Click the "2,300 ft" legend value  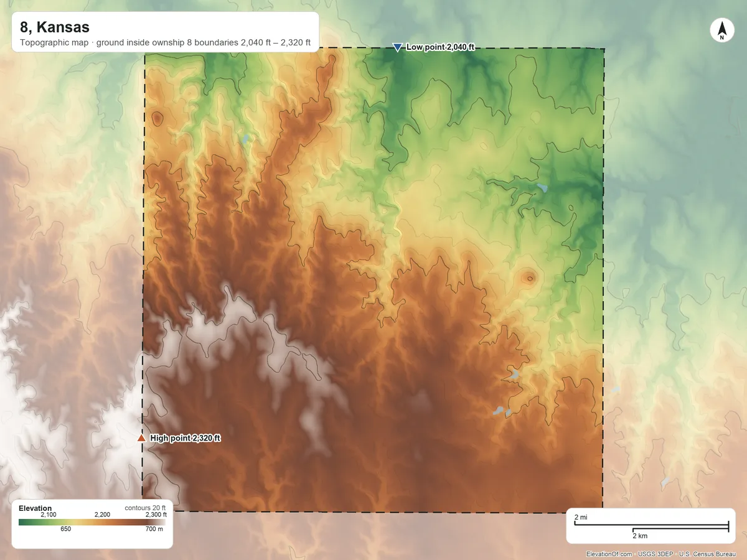click(x=156, y=515)
